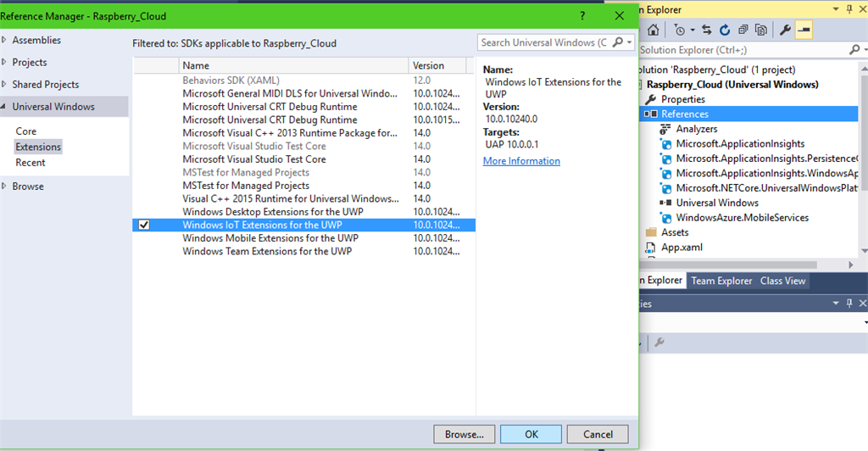Switch to the Class View tab
This screenshot has width=868, height=451.
click(x=782, y=281)
